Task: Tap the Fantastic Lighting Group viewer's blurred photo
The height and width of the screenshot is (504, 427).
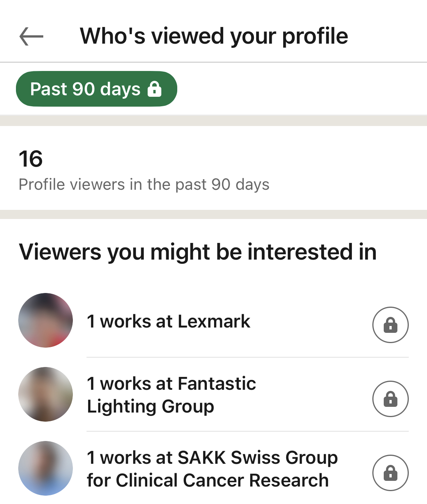Action: (x=46, y=394)
